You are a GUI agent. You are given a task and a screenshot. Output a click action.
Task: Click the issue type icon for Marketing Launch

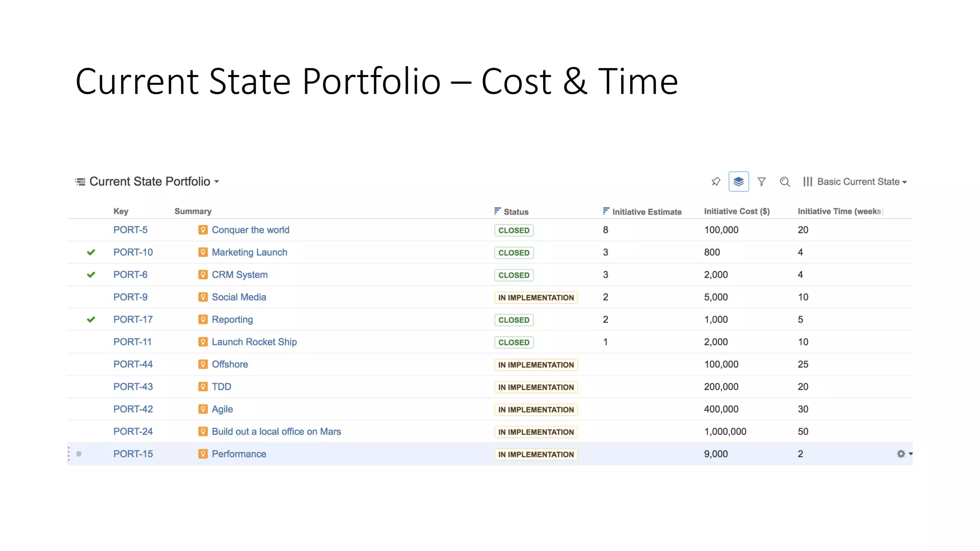pyautogui.click(x=203, y=253)
